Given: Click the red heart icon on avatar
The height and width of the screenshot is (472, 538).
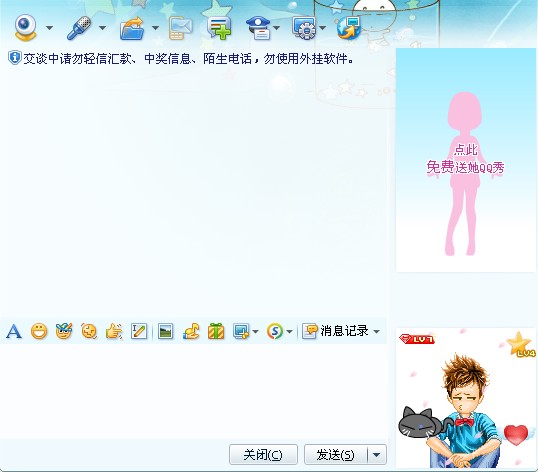Looking at the screenshot, I should (516, 434).
